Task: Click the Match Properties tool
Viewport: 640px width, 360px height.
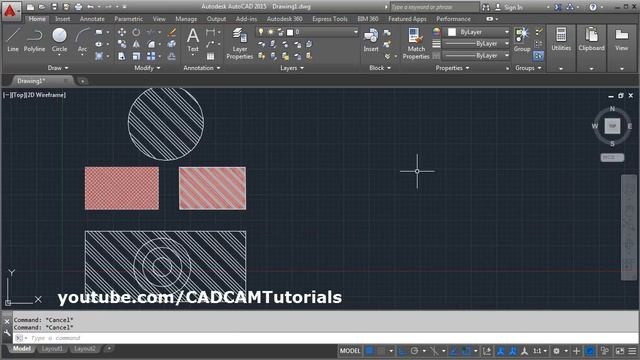Action: [416, 44]
